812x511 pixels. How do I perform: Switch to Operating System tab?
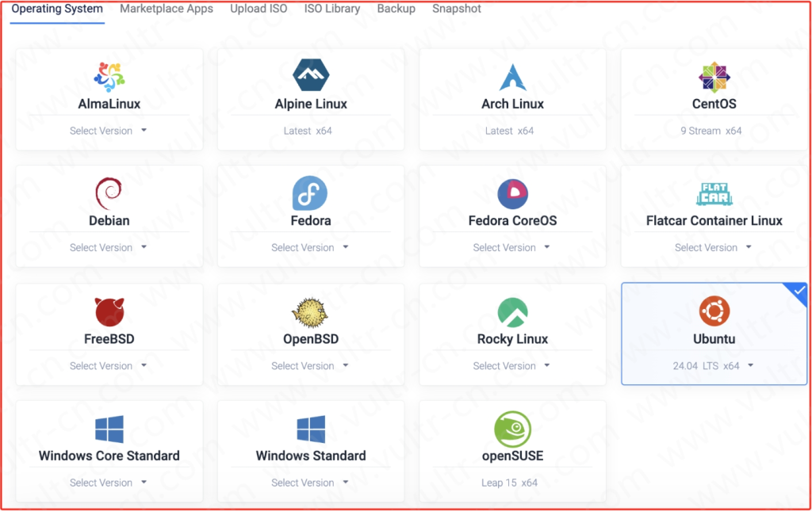57,9
